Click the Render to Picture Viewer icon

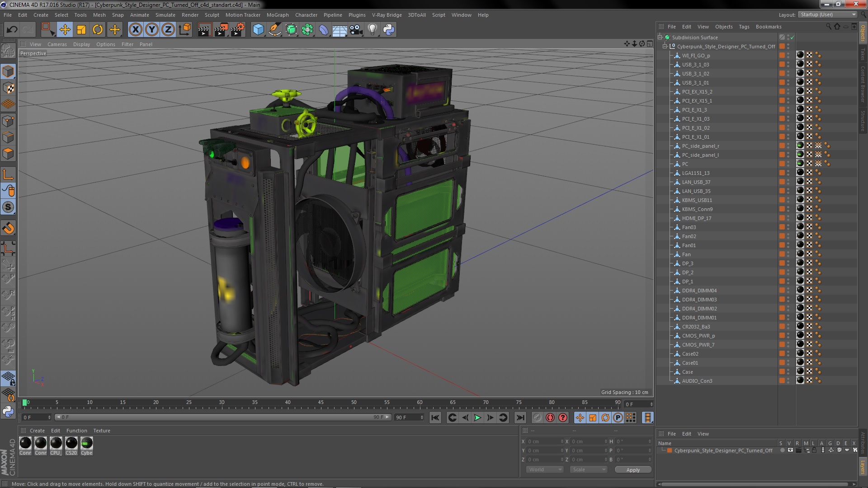click(221, 30)
